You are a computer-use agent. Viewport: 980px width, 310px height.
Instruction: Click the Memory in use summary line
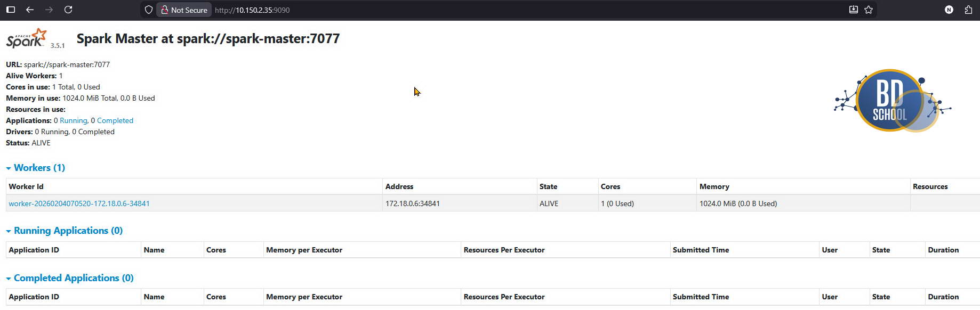coord(81,98)
